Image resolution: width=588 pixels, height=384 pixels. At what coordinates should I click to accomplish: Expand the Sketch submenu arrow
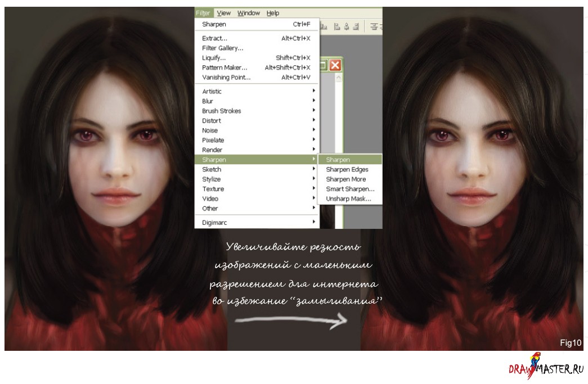pos(313,169)
